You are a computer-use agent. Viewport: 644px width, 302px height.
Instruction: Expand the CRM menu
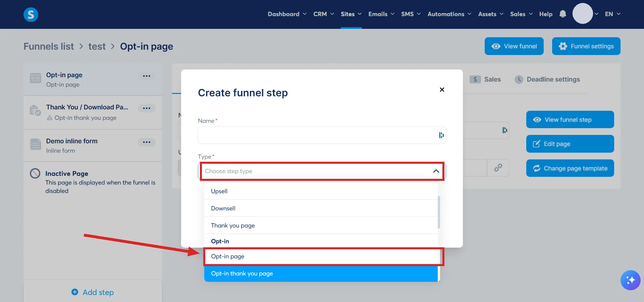click(324, 14)
